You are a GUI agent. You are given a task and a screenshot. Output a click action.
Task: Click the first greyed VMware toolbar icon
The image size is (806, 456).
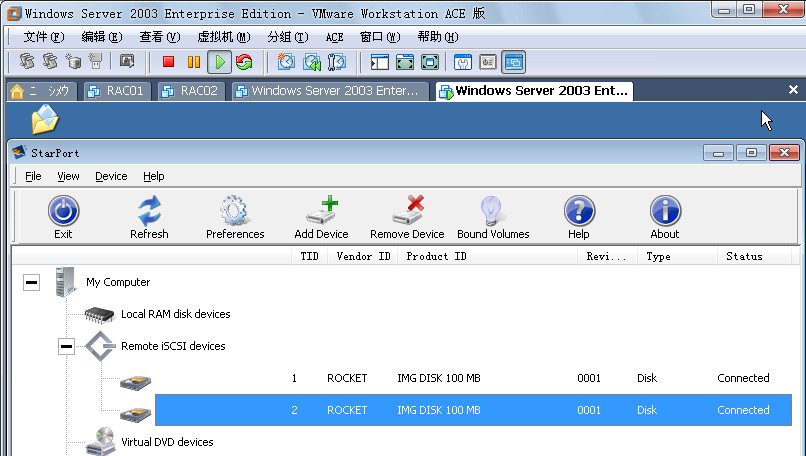point(27,62)
